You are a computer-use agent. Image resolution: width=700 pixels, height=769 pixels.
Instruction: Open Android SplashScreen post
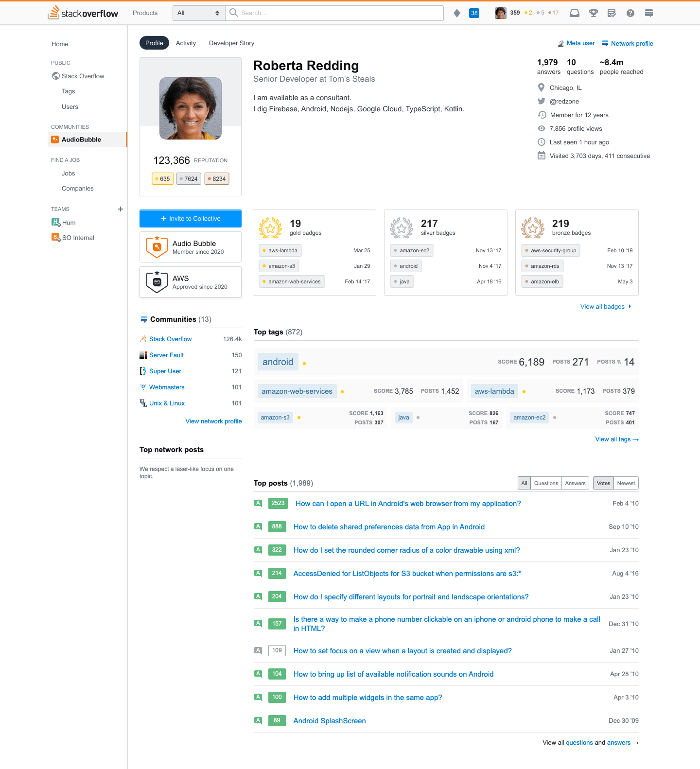tap(330, 721)
